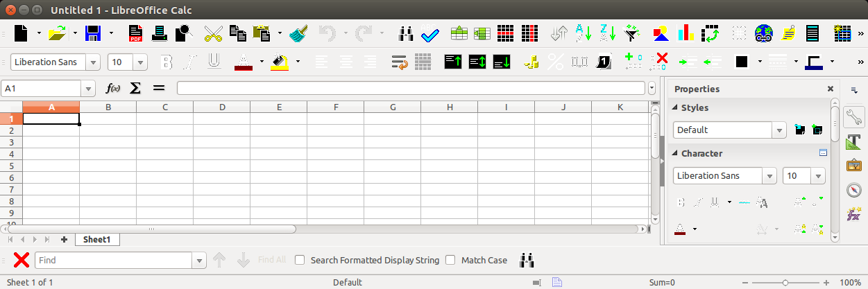868x289 pixels.
Task: Copy selection using the copy icon
Action: pos(238,33)
